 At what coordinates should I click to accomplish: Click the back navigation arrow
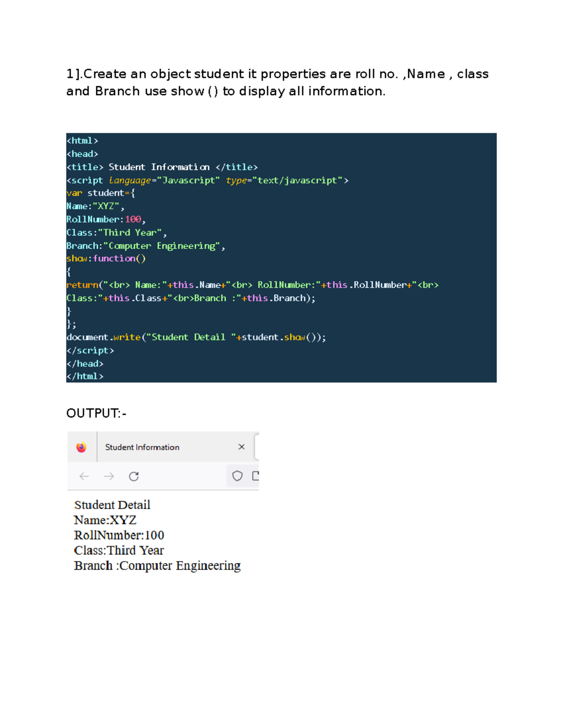(x=84, y=476)
